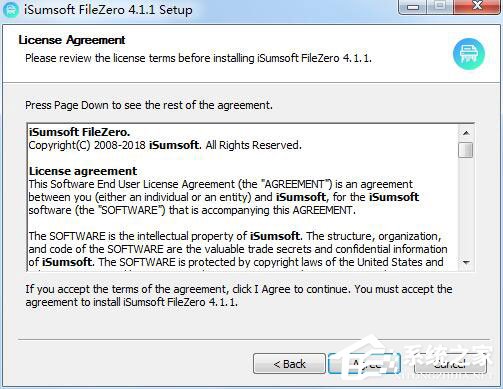
Task: Click the disabled maximize button
Action: [440, 7]
